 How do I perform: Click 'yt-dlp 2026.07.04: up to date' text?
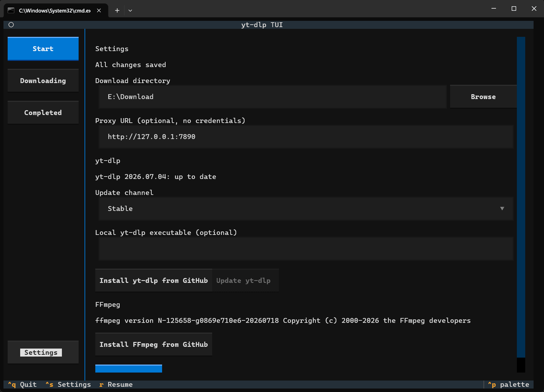[x=156, y=177]
